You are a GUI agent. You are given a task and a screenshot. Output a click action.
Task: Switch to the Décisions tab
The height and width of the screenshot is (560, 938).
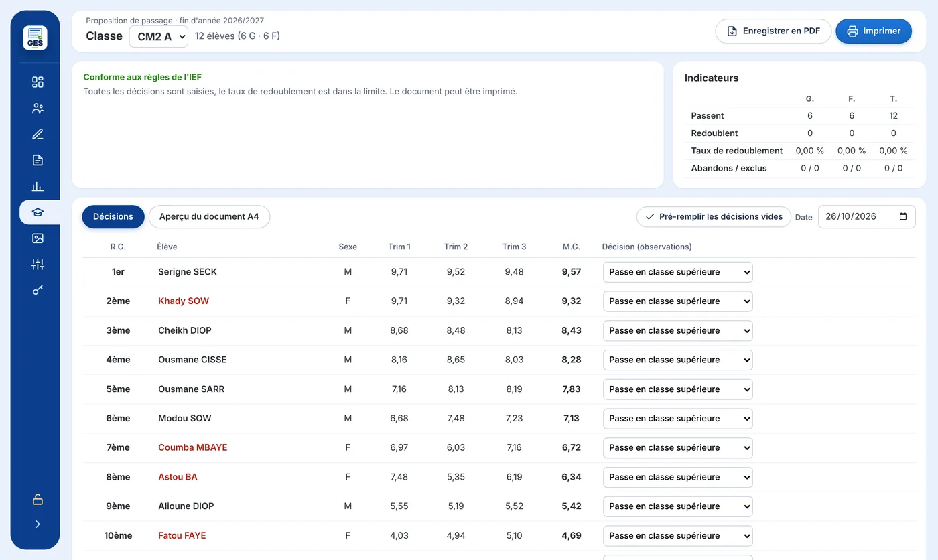point(113,216)
